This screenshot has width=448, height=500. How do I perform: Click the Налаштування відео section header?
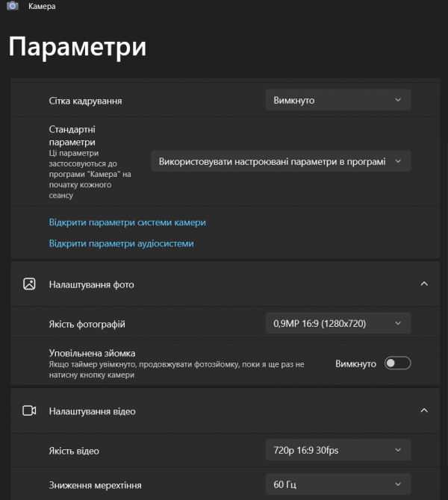[92, 410]
